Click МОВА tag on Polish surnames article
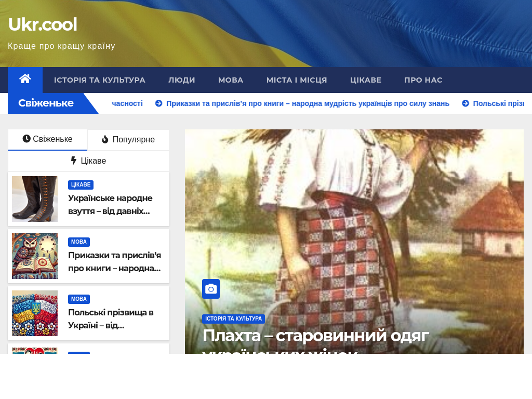532x399 pixels. pyautogui.click(x=79, y=299)
